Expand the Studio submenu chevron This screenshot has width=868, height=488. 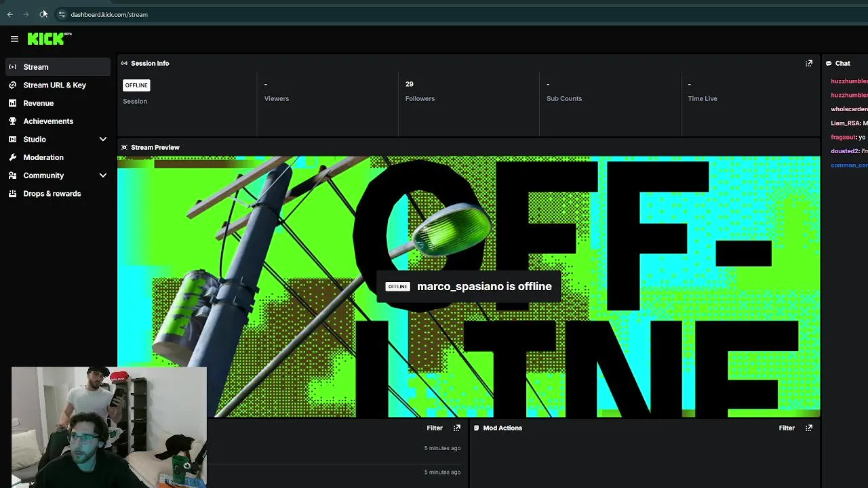click(x=103, y=139)
